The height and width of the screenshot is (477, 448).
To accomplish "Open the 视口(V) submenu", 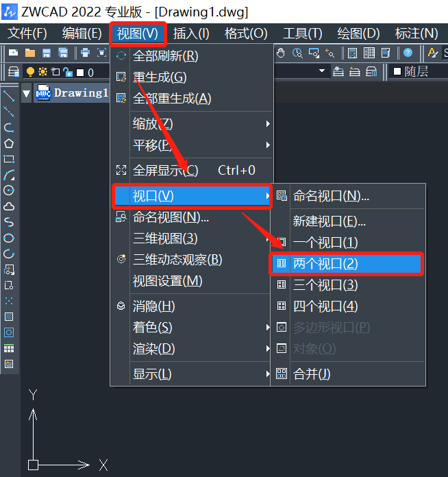I will coord(192,196).
